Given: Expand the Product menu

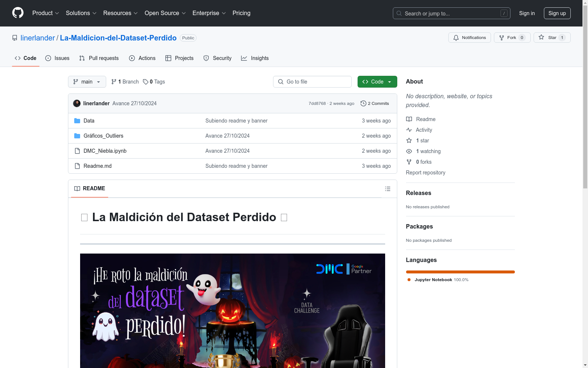Looking at the screenshot, I should coord(46,13).
